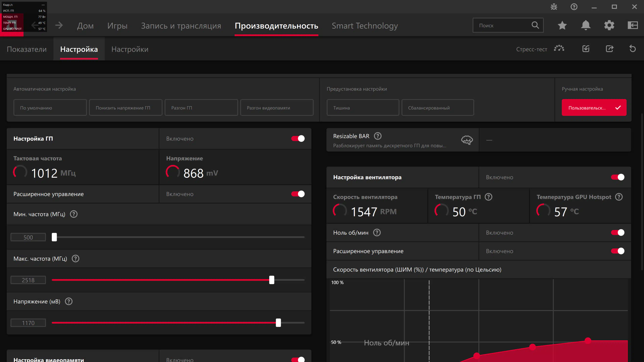Click the favorites star icon
644x362 pixels.
click(x=562, y=25)
